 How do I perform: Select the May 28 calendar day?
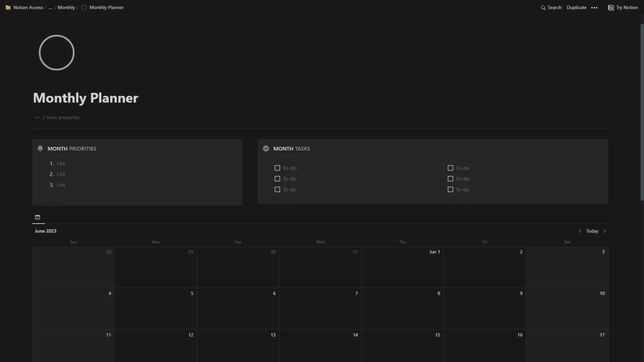tap(74, 268)
